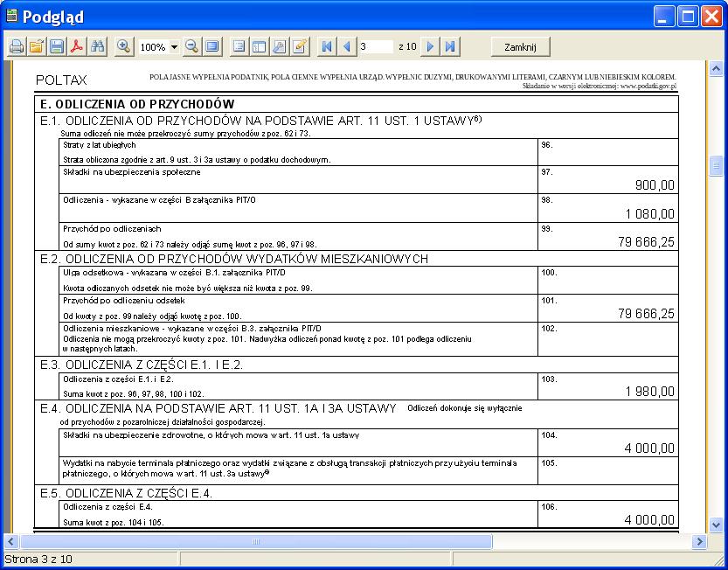The width and height of the screenshot is (728, 570).
Task: Click the vertical scrollbar down arrow
Action: click(x=717, y=525)
